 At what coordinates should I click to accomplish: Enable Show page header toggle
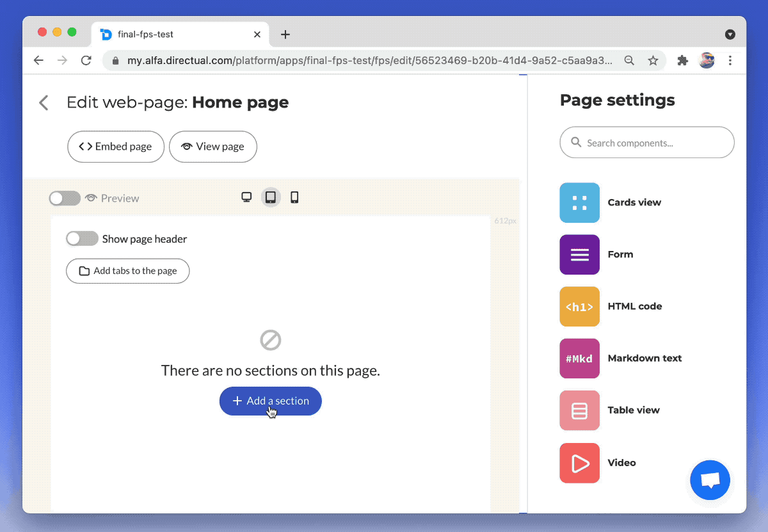click(x=82, y=239)
